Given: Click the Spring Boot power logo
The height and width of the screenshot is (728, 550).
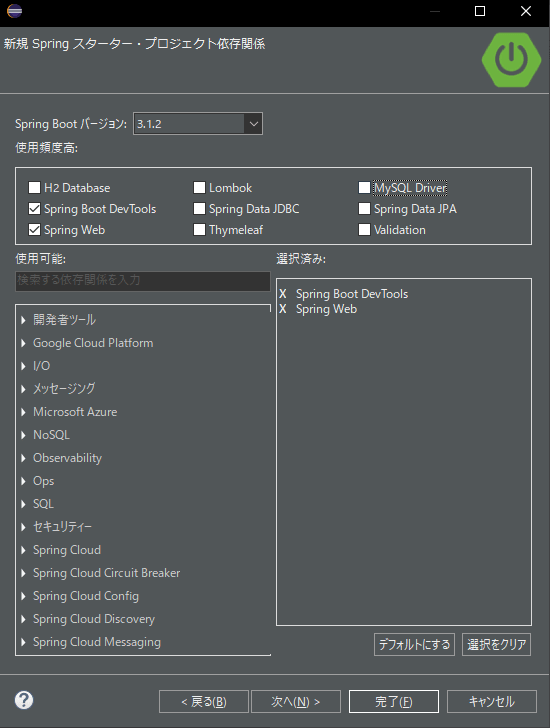Looking at the screenshot, I should pyautogui.click(x=511, y=59).
